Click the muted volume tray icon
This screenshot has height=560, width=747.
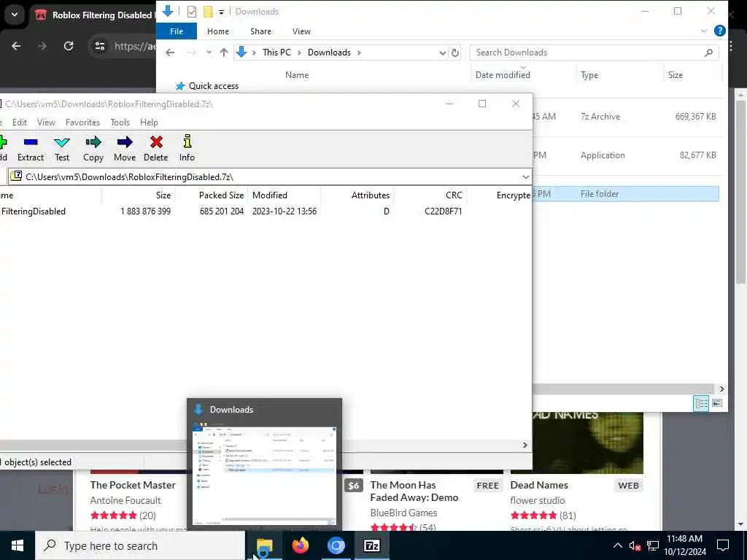point(635,545)
